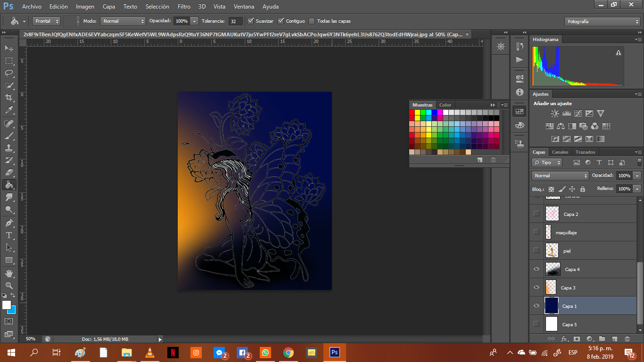Select the Pen tool
The height and width of the screenshot is (362, 644).
(9, 222)
